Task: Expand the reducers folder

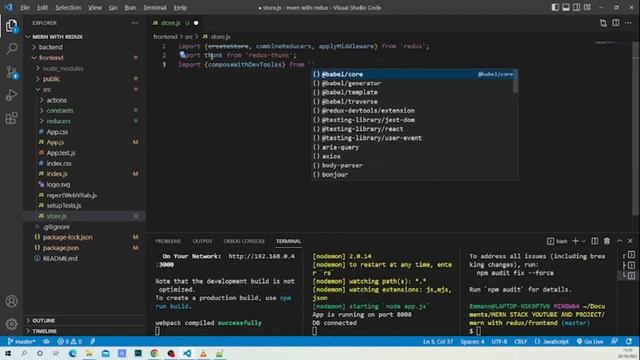Action: (58, 121)
